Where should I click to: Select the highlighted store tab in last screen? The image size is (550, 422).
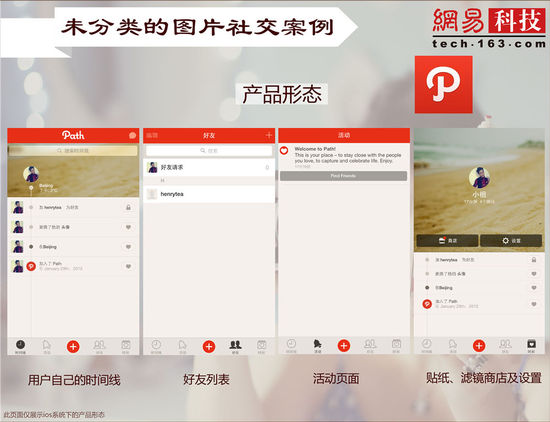click(531, 346)
